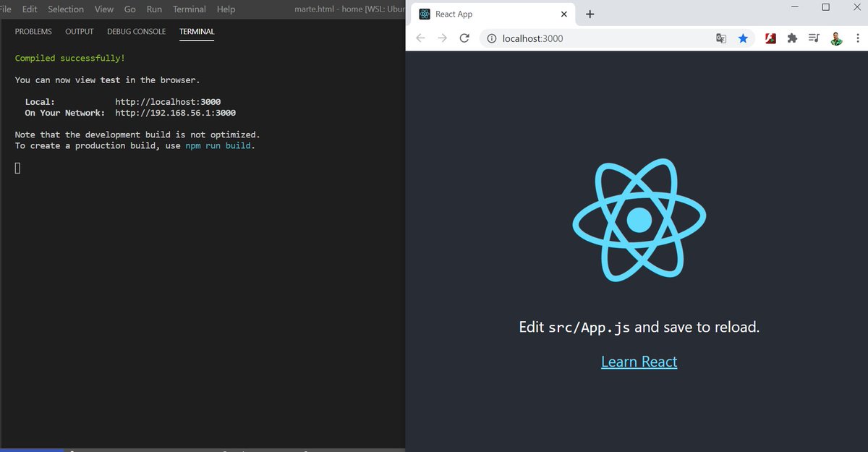Select the TERMINAL panel tab

coord(197,32)
